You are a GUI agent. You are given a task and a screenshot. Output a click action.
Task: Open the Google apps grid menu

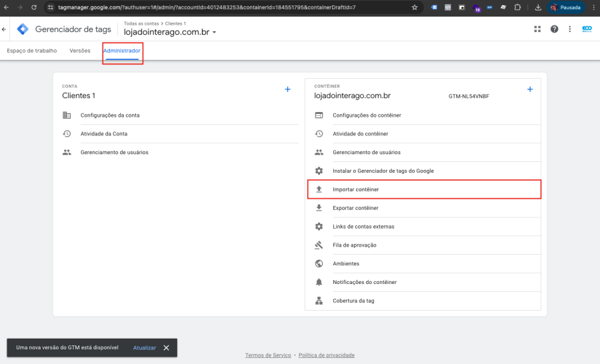[x=537, y=29]
